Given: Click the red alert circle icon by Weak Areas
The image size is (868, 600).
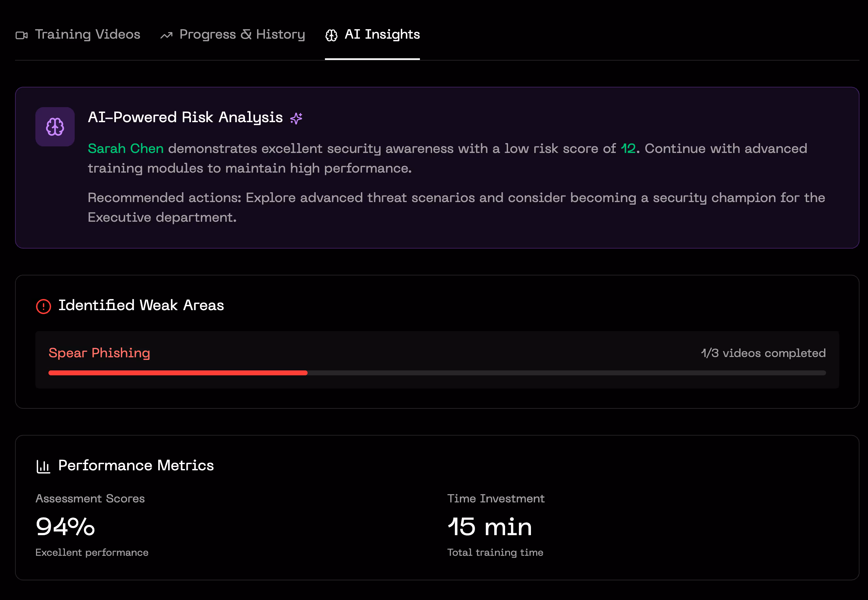Looking at the screenshot, I should 44,306.
